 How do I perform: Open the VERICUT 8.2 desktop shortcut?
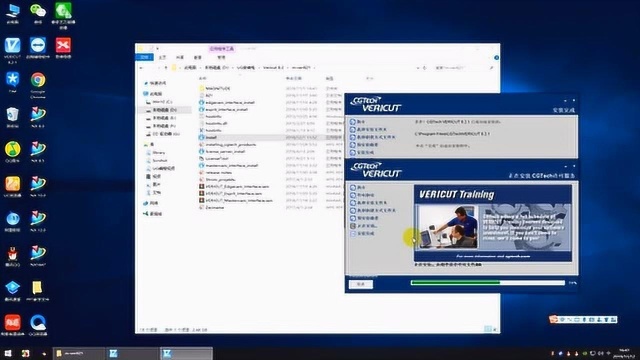click(13, 49)
